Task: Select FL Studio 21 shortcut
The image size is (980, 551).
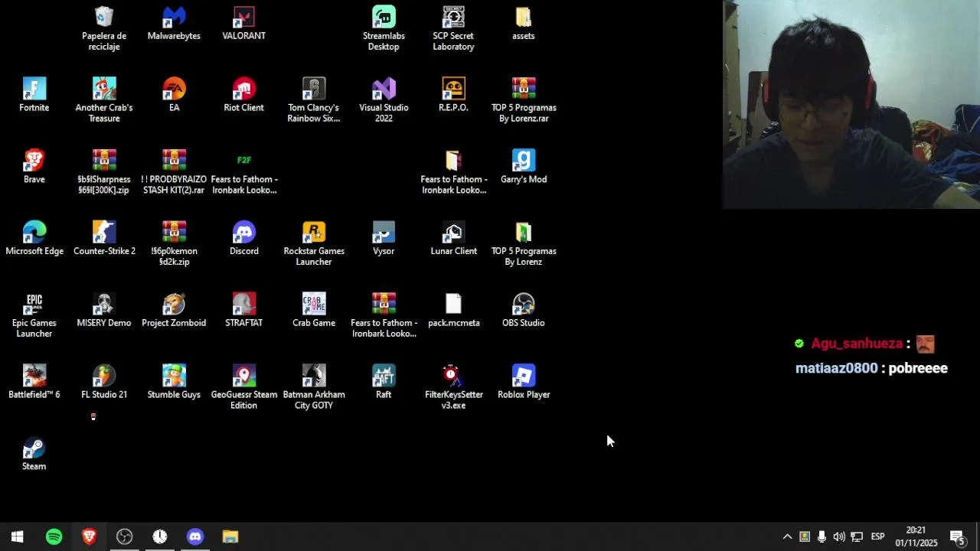Action: (104, 383)
